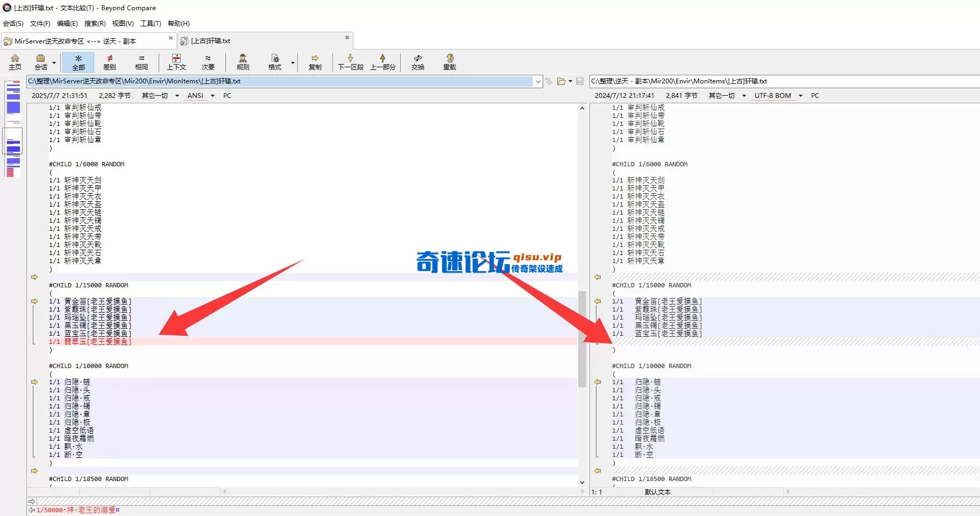The image size is (980, 516).
Task: Select the 全部 (All) display filter icon
Action: click(79, 62)
